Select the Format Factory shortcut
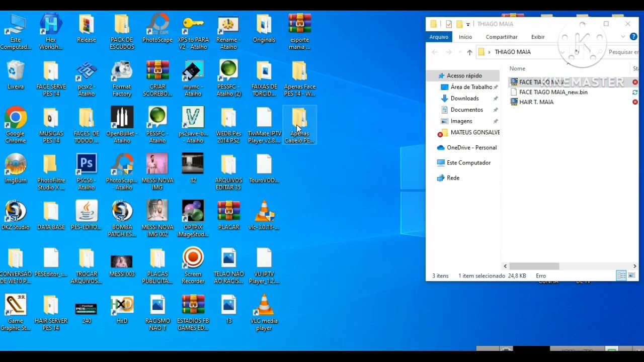The width and height of the screenshot is (644, 362). click(122, 78)
